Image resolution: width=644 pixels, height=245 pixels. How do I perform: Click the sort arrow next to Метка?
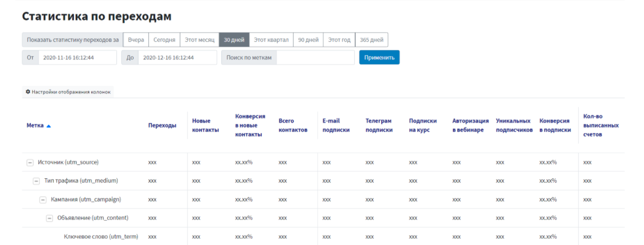(49, 126)
